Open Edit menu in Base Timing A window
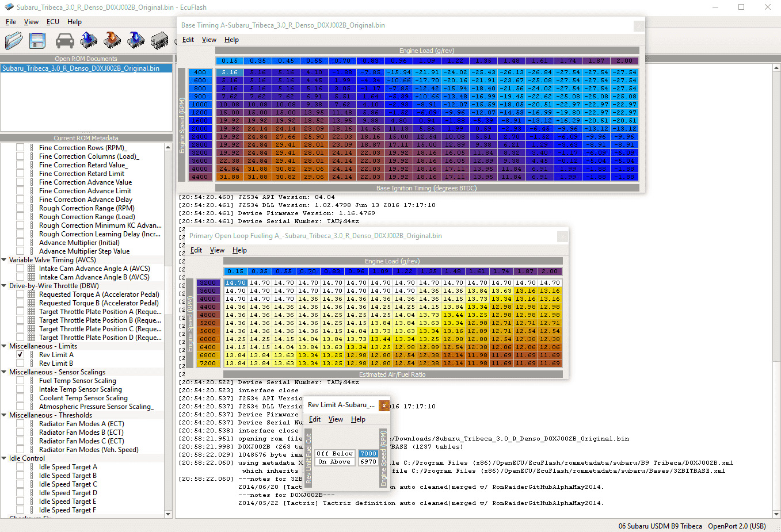The width and height of the screenshot is (781, 532). click(x=188, y=40)
